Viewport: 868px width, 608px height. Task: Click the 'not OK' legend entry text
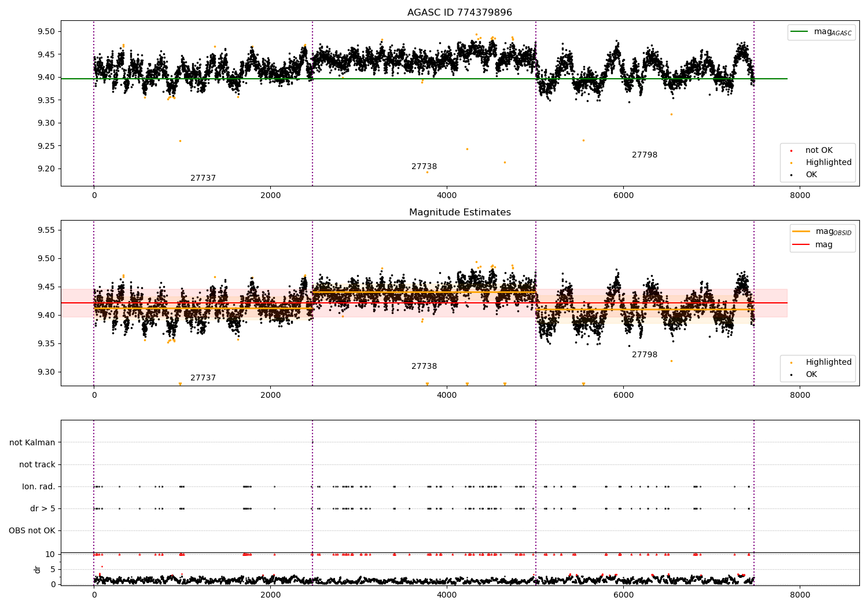(819, 151)
